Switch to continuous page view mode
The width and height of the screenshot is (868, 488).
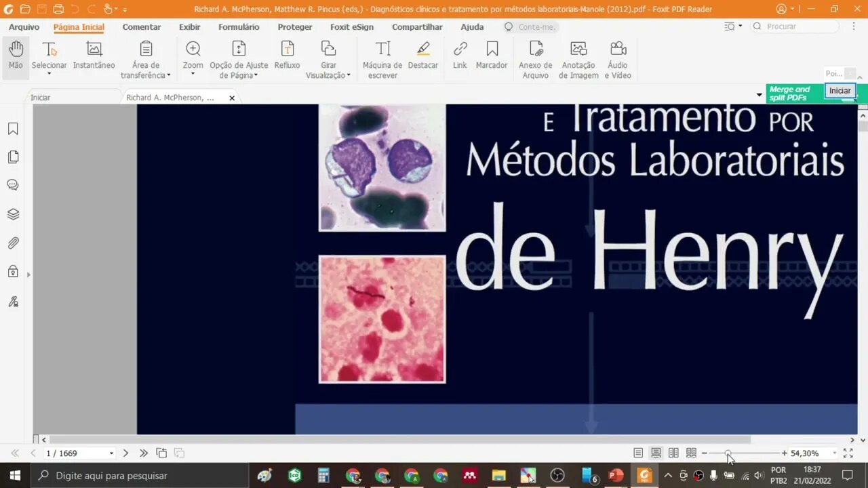[x=656, y=453]
